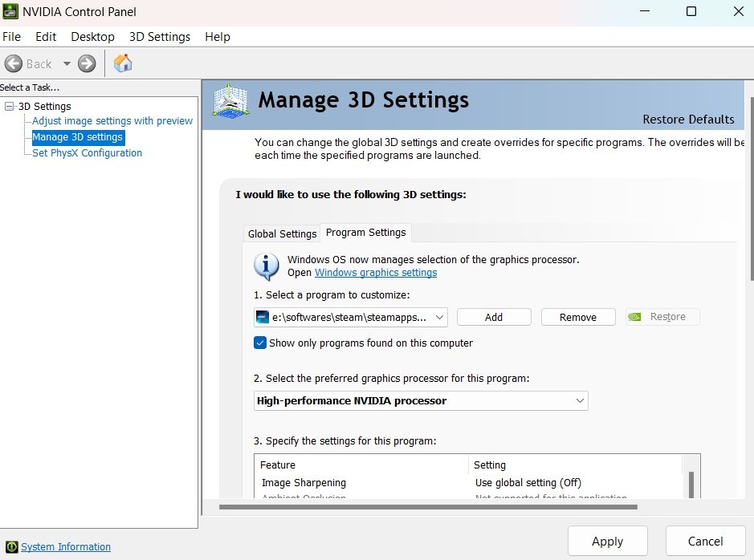
Task: Open the Edit menu
Action: point(46,36)
